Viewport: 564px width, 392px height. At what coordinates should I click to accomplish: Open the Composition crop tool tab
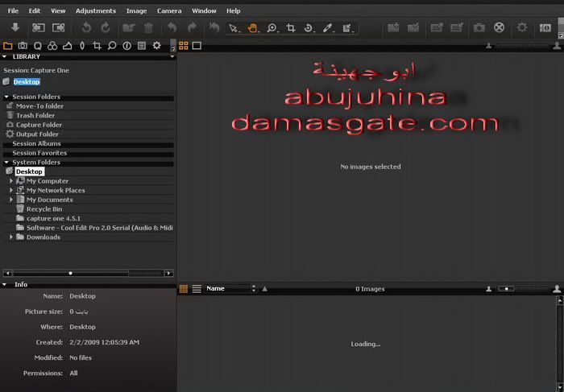(x=97, y=46)
